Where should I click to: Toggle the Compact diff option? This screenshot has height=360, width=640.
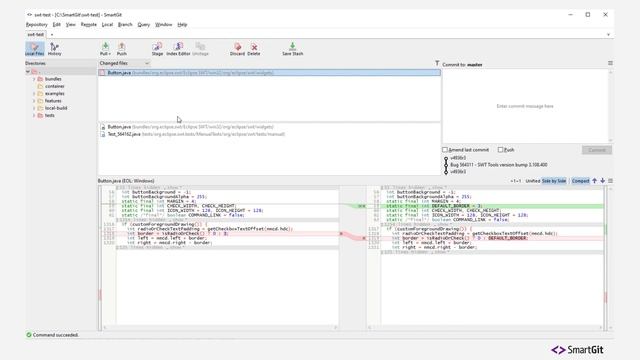[x=580, y=181]
